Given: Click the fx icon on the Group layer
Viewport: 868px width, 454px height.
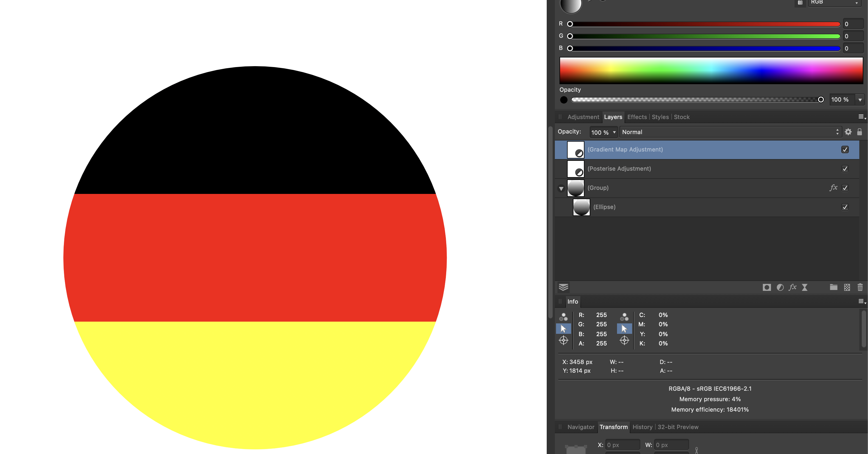Looking at the screenshot, I should [x=833, y=188].
